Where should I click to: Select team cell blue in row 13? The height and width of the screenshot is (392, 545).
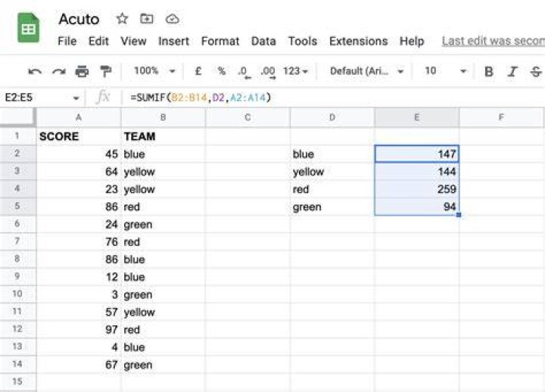pos(163,347)
